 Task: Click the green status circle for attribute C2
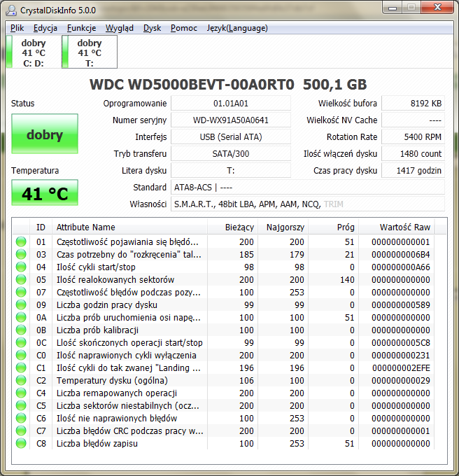(x=21, y=380)
